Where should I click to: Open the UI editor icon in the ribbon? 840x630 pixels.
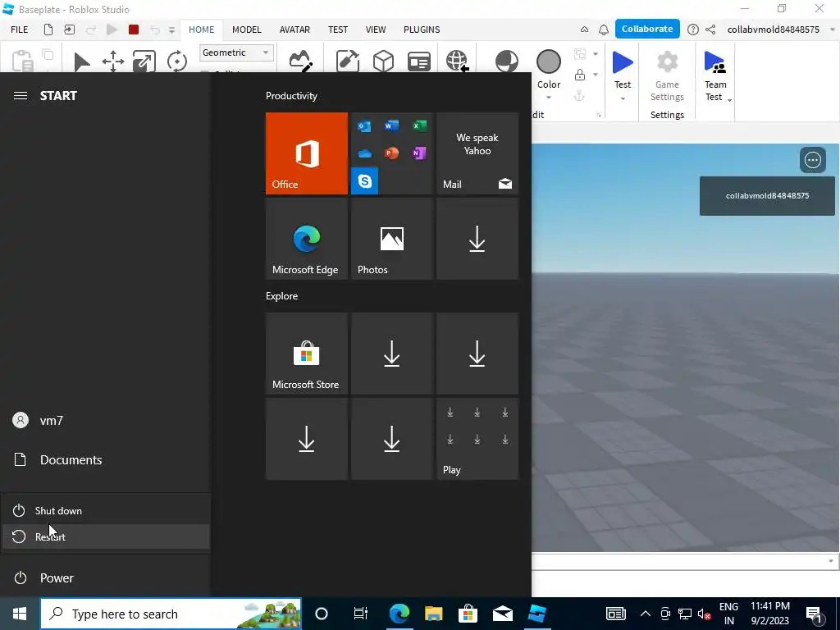(419, 61)
